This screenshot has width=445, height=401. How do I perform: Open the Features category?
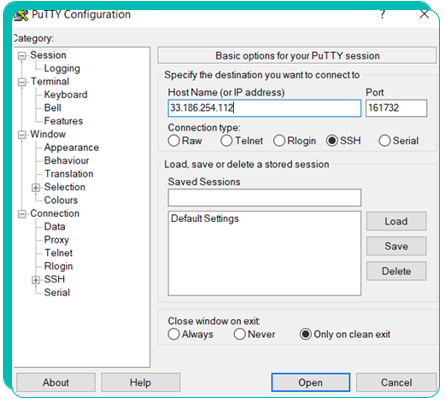(x=63, y=121)
